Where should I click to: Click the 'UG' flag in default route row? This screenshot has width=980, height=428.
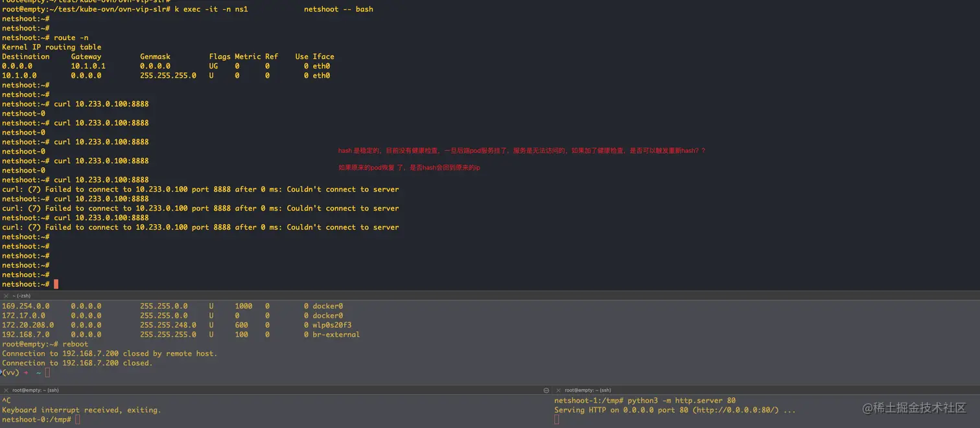click(x=214, y=66)
